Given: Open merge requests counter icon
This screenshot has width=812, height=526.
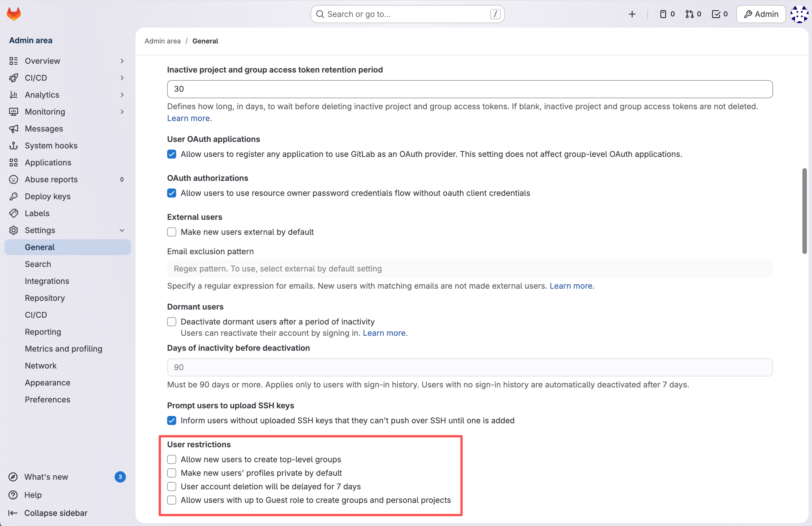Looking at the screenshot, I should (x=693, y=14).
